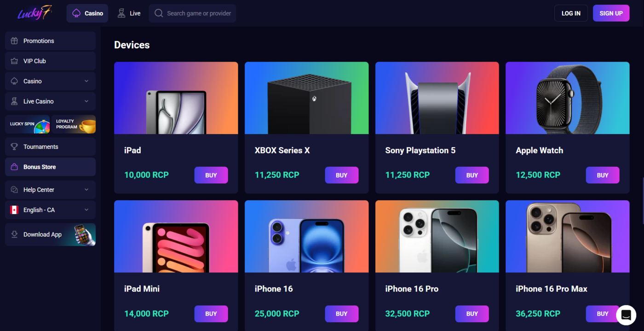Expand the Live Casino sidebar chevron

(86, 102)
